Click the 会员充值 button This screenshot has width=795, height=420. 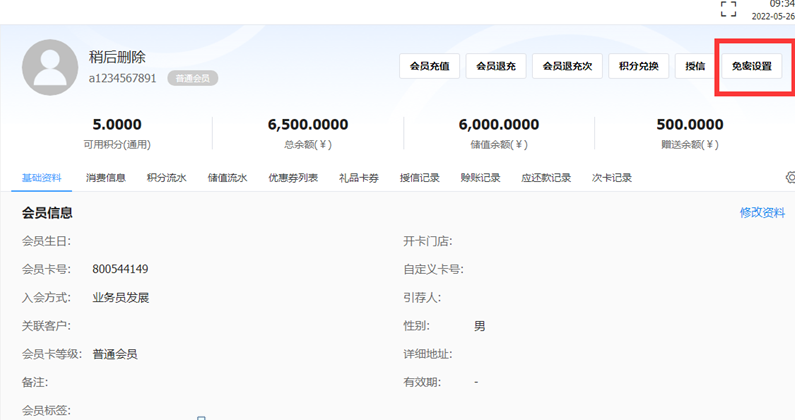[429, 67]
